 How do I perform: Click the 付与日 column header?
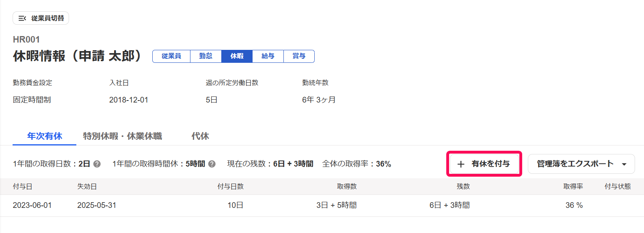(23, 186)
